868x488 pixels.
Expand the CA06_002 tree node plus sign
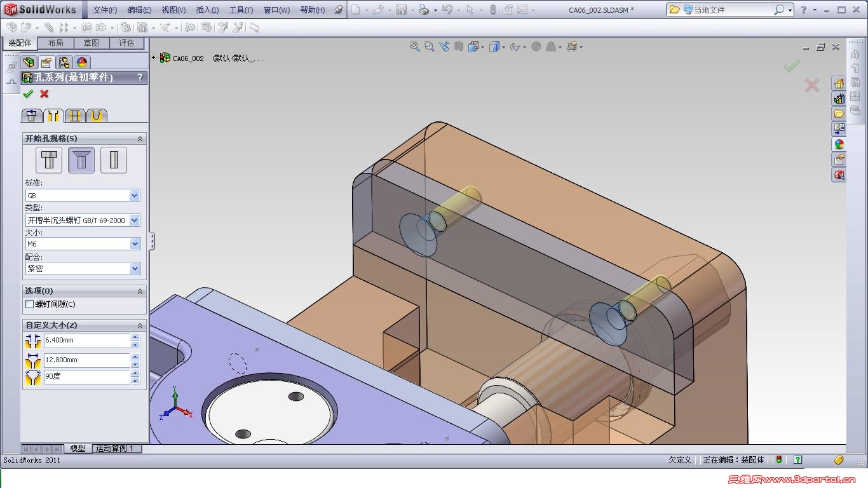pos(154,58)
